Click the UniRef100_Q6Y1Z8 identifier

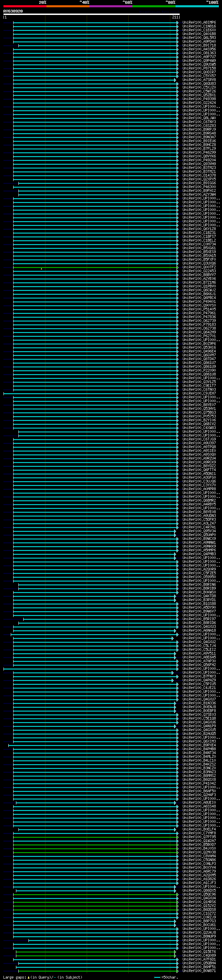point(199,229)
